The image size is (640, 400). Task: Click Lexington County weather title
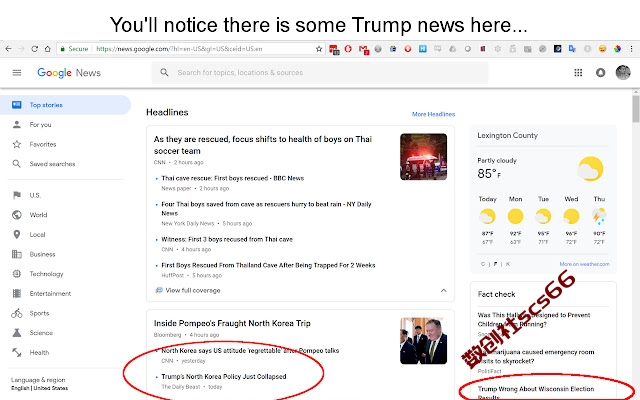click(x=507, y=136)
